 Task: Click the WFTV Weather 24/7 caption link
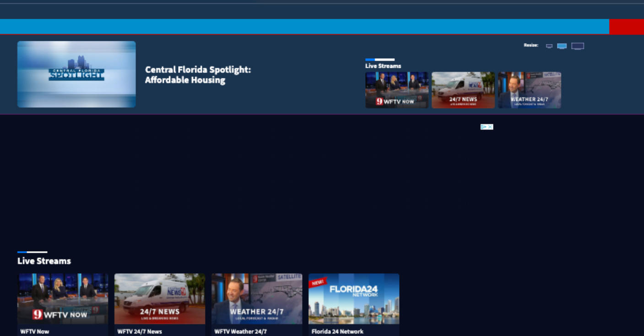coord(241,331)
